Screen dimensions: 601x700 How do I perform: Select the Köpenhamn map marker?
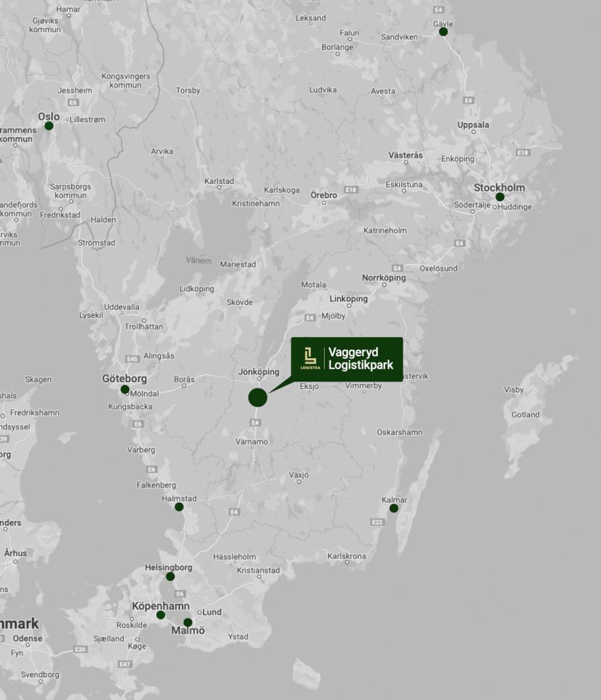(x=161, y=615)
